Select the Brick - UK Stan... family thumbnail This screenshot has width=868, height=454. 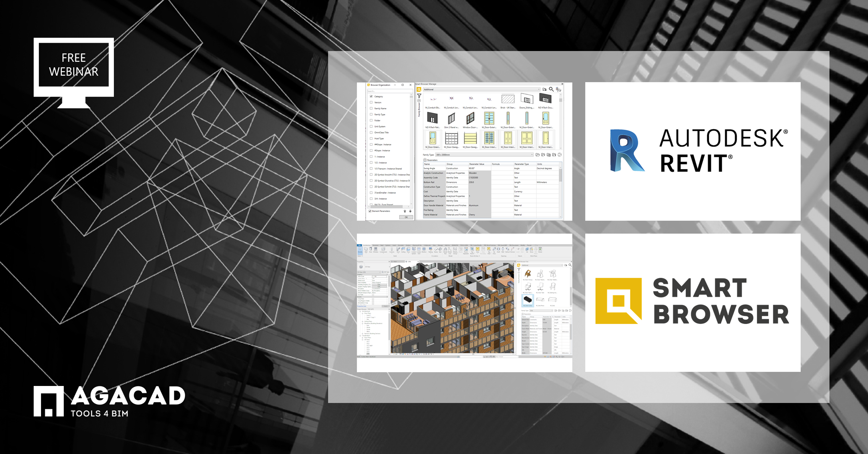[x=508, y=101]
